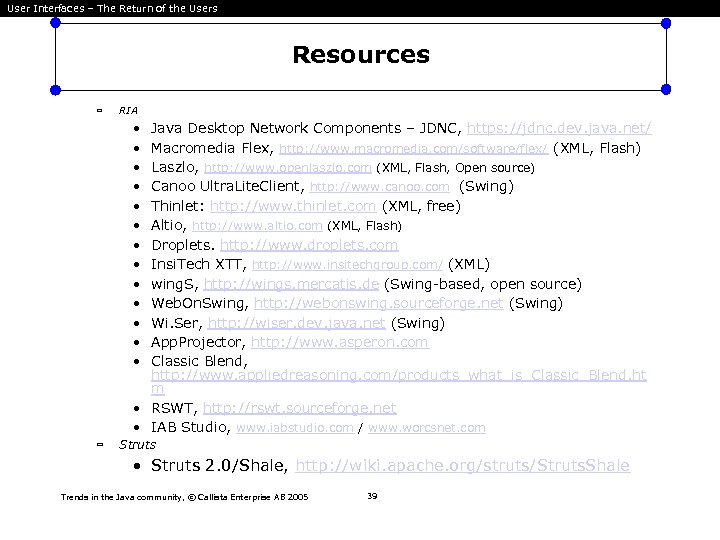Viewport: 720px width, 540px height.
Task: Open the www.iabstudio.com link
Action: [x=295, y=428]
